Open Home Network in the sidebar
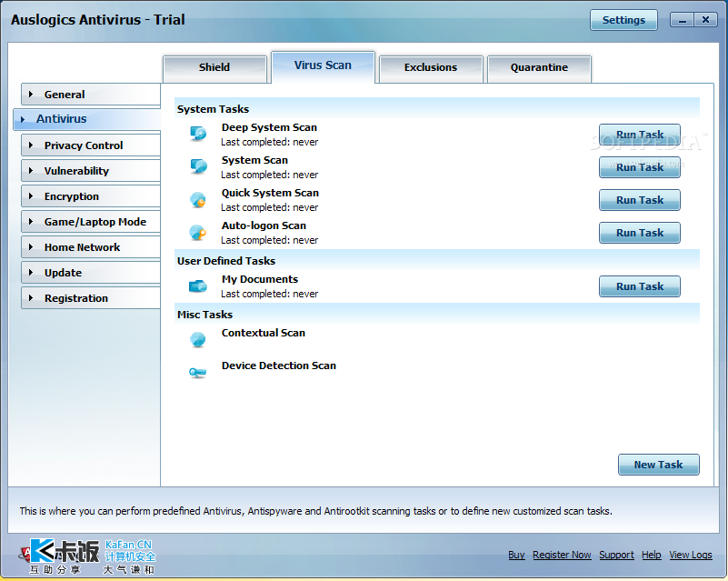This screenshot has height=581, width=728. pyautogui.click(x=91, y=247)
